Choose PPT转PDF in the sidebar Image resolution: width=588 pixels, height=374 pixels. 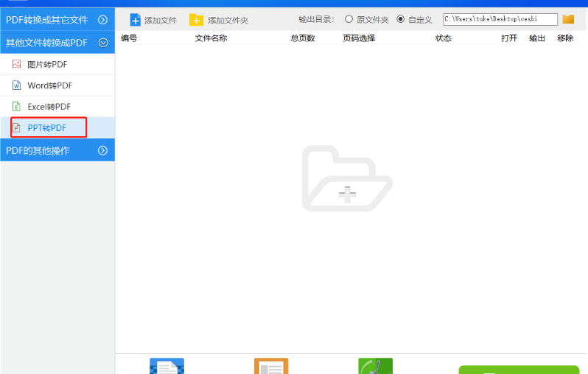pos(57,128)
